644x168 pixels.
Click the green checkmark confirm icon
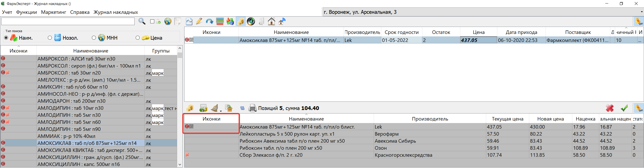(624, 108)
